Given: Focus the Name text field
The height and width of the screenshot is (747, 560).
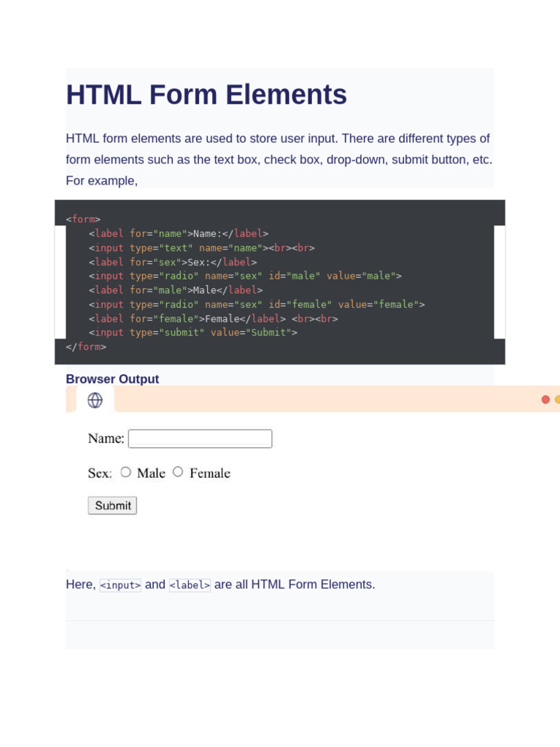Looking at the screenshot, I should [200, 438].
